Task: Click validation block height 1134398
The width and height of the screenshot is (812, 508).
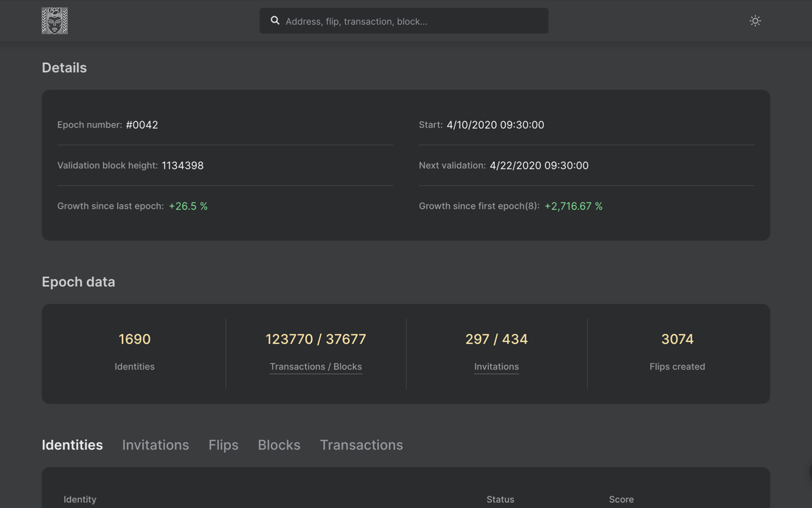Action: click(x=183, y=166)
